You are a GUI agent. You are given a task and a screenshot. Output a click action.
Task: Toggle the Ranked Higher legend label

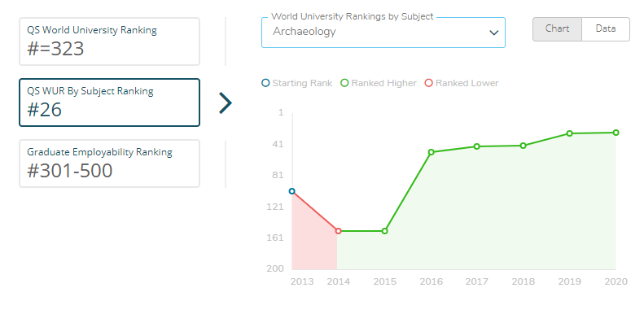(384, 83)
